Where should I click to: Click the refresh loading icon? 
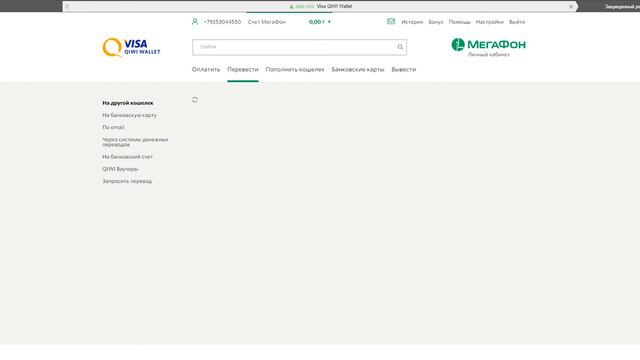coord(195,100)
